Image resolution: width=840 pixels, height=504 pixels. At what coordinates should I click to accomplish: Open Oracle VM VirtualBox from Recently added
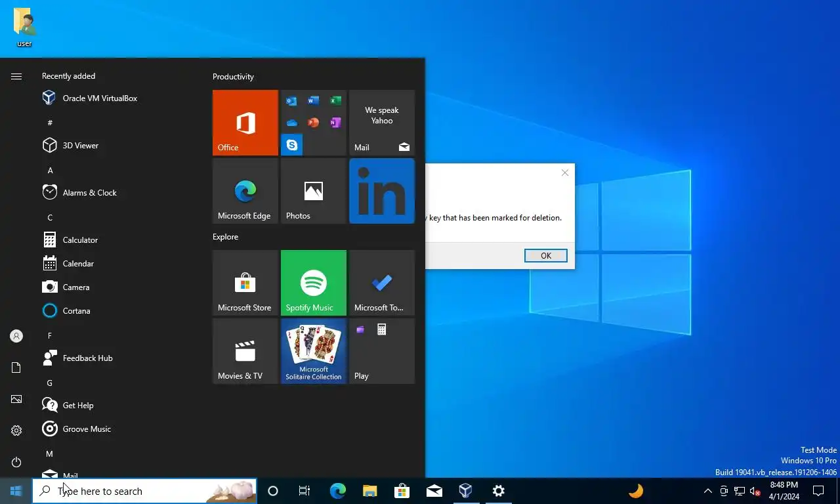pyautogui.click(x=118, y=98)
